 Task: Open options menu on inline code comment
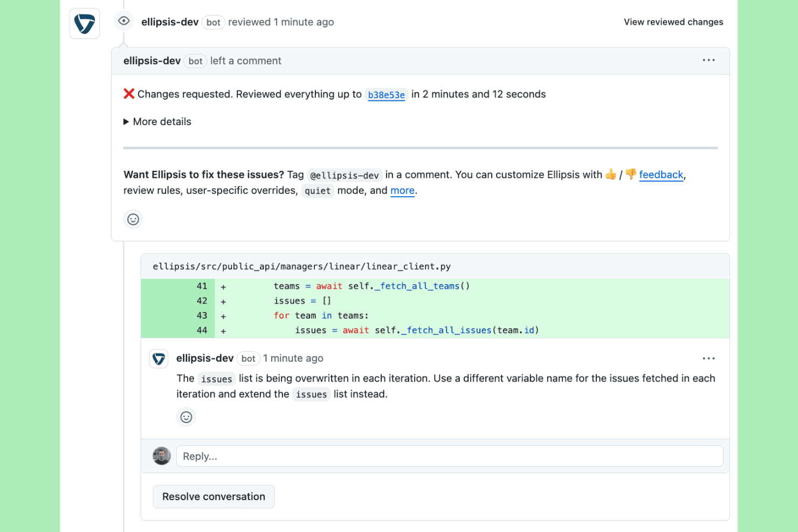pos(708,358)
